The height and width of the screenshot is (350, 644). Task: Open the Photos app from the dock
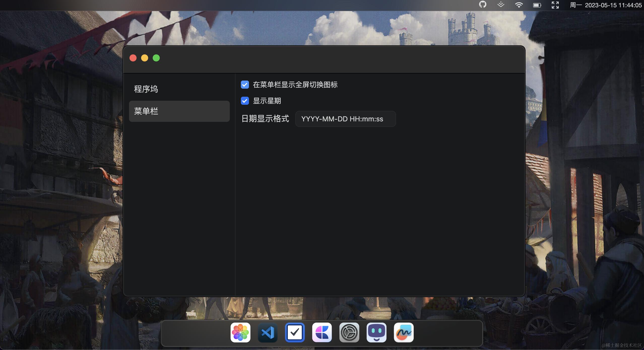[x=240, y=332]
